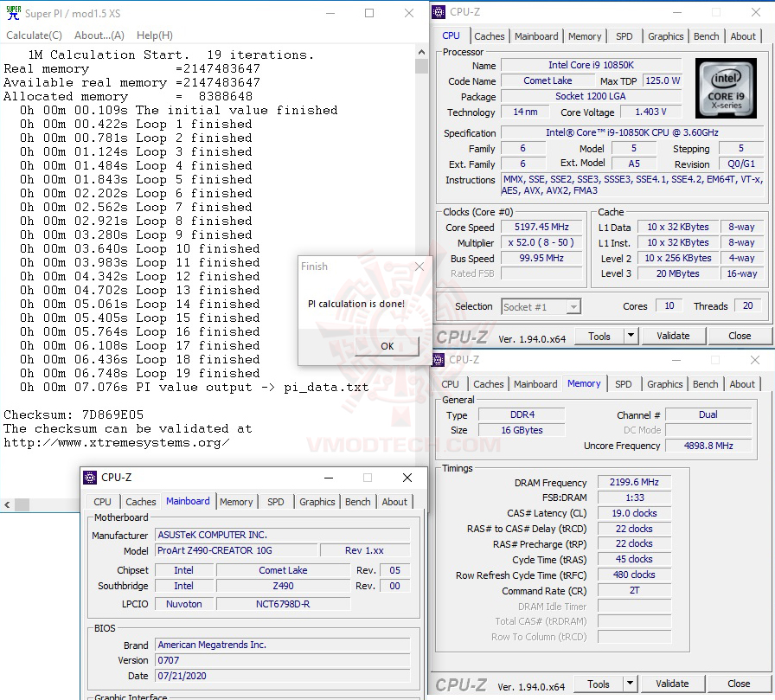Click the DRAM Frequency 2199.6 MHz value
Screen dimensions: 775x700
pyautogui.click(x=634, y=482)
